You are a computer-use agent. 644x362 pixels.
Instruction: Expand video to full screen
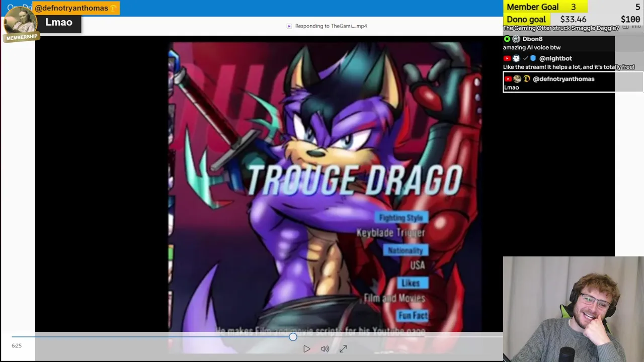pos(343,349)
